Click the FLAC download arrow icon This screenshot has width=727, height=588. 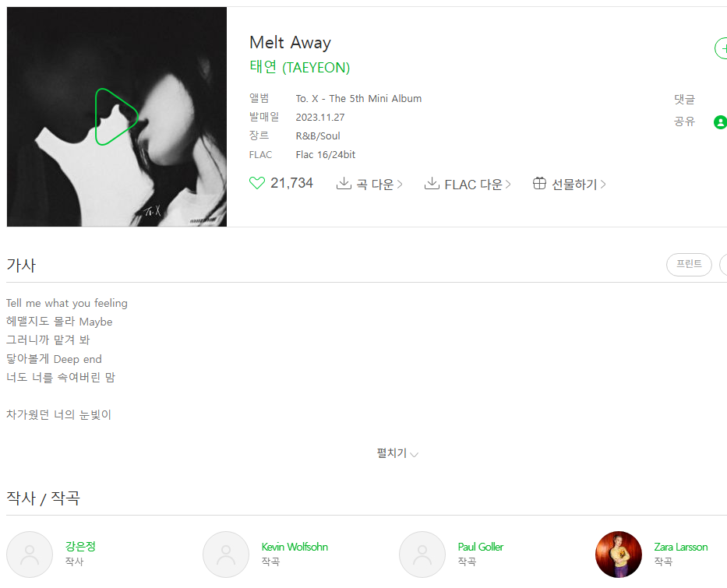coord(432,183)
